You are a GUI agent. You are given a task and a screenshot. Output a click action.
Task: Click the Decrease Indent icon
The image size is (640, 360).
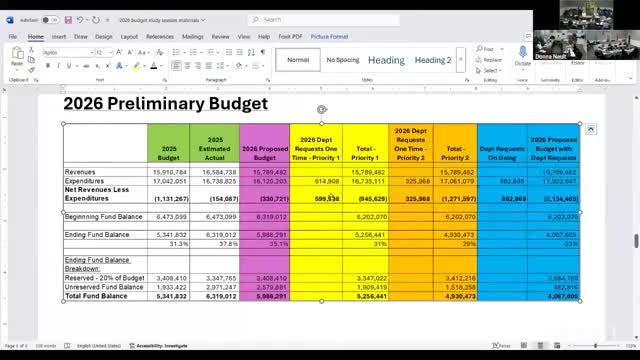[229, 52]
